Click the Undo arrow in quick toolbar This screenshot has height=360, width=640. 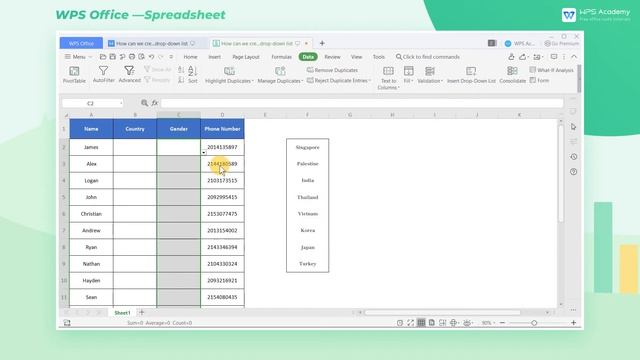[x=151, y=57]
